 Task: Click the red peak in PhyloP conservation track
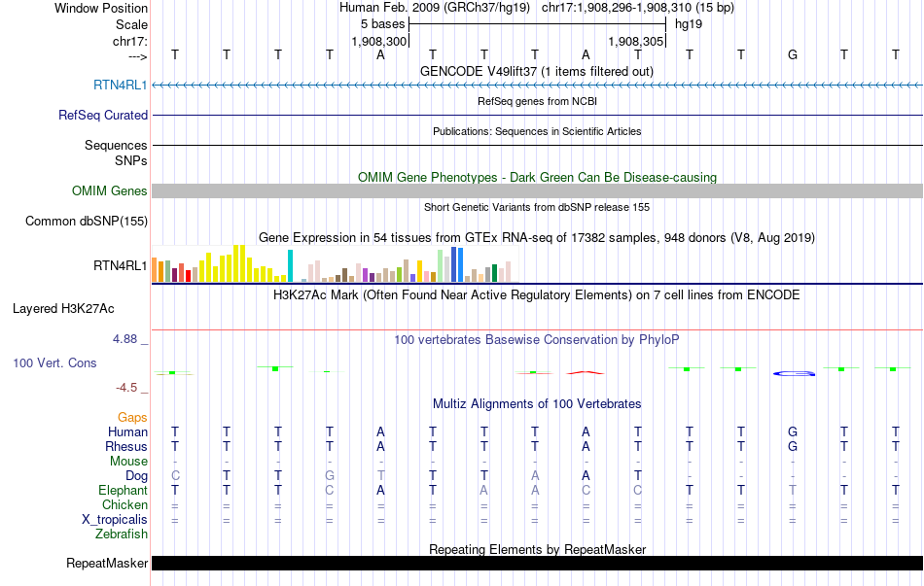tap(586, 371)
